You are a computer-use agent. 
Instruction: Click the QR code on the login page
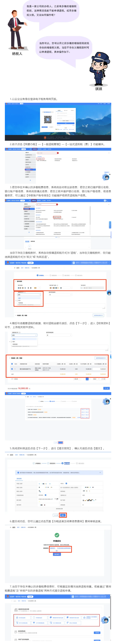pyautogui.click(x=48, y=119)
